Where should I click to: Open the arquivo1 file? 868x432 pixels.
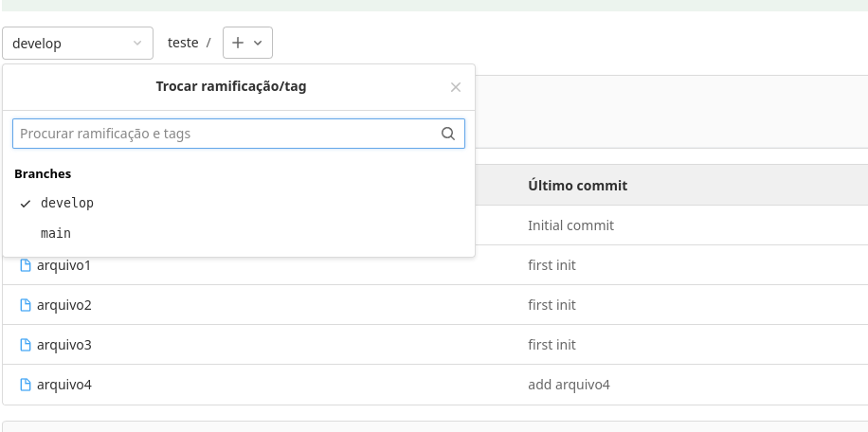pyautogui.click(x=63, y=265)
